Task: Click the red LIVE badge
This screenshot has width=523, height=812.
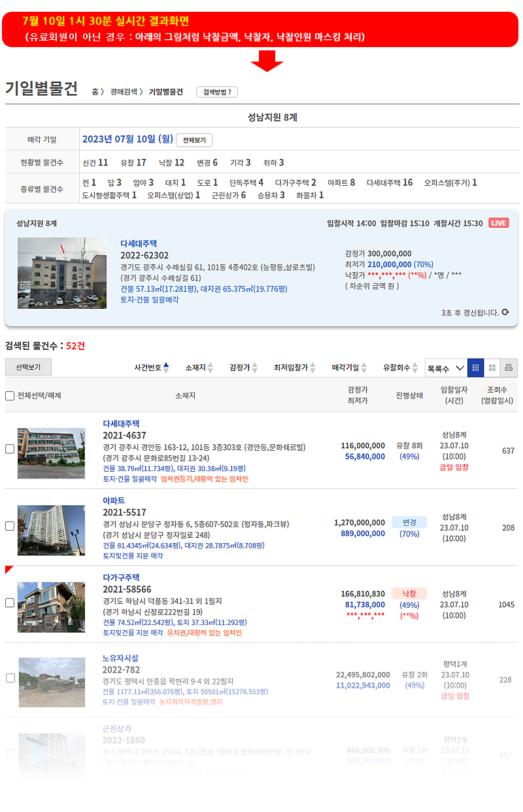Action: tap(498, 223)
